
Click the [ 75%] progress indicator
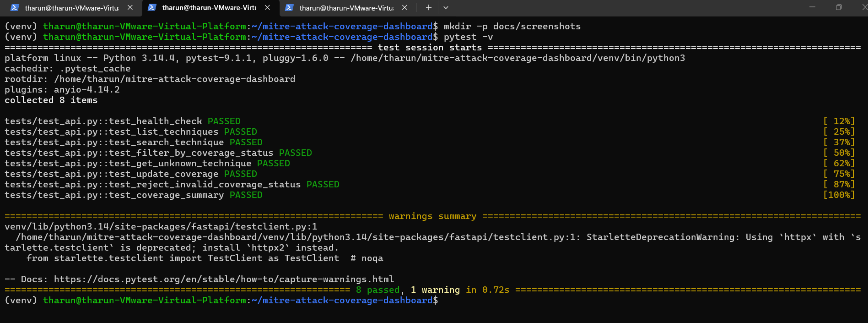(x=839, y=174)
